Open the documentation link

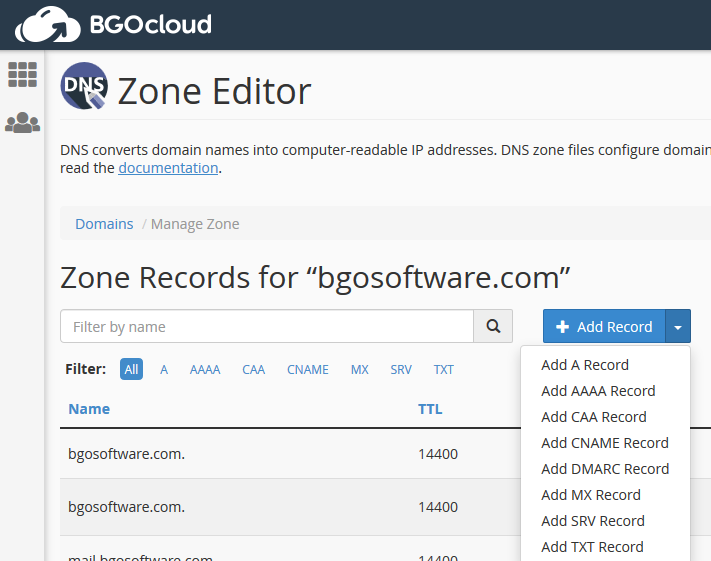(x=168, y=168)
